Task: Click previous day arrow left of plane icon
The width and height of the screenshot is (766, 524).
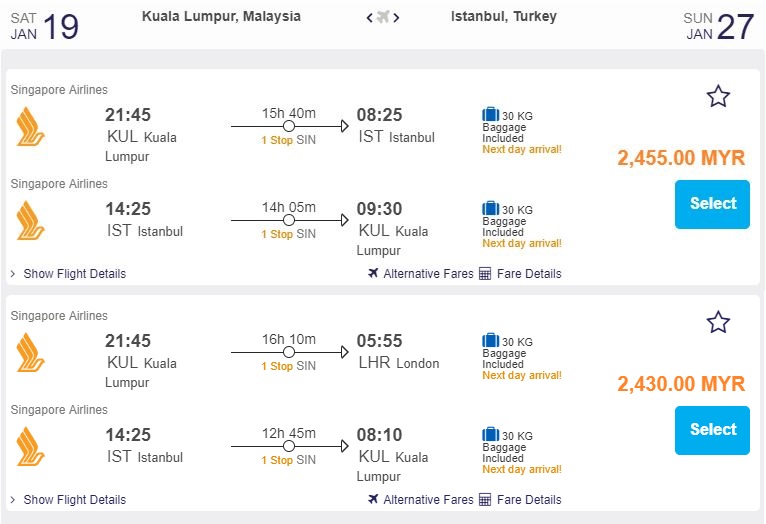Action: [x=369, y=17]
